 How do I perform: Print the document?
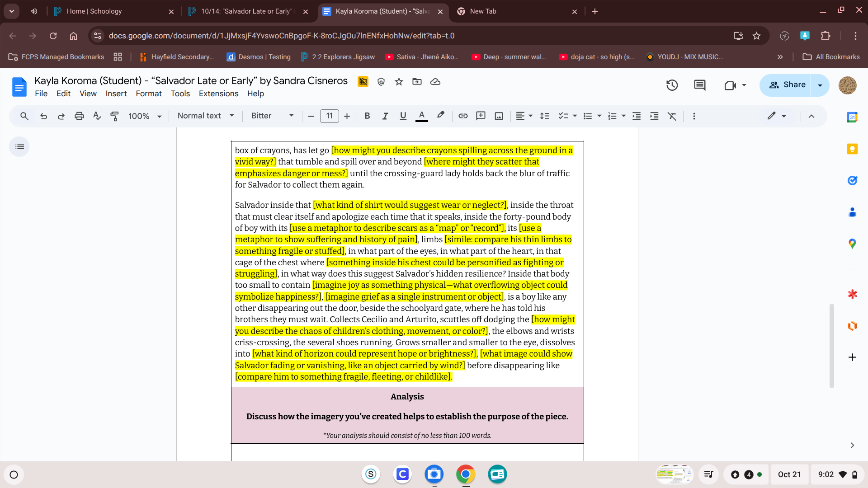click(79, 116)
